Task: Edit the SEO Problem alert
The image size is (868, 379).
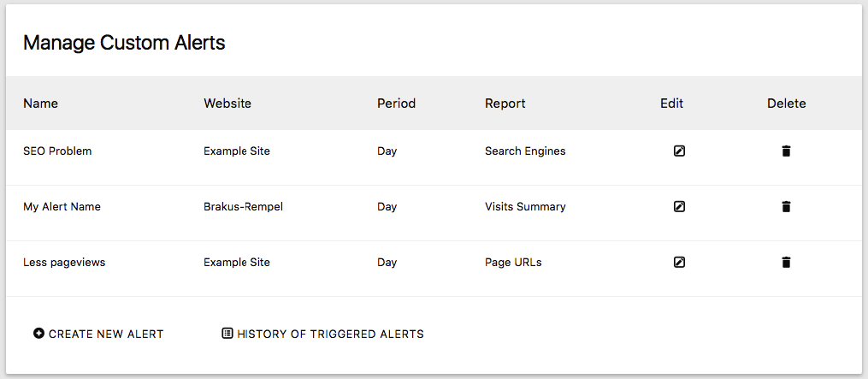Action: tap(679, 151)
